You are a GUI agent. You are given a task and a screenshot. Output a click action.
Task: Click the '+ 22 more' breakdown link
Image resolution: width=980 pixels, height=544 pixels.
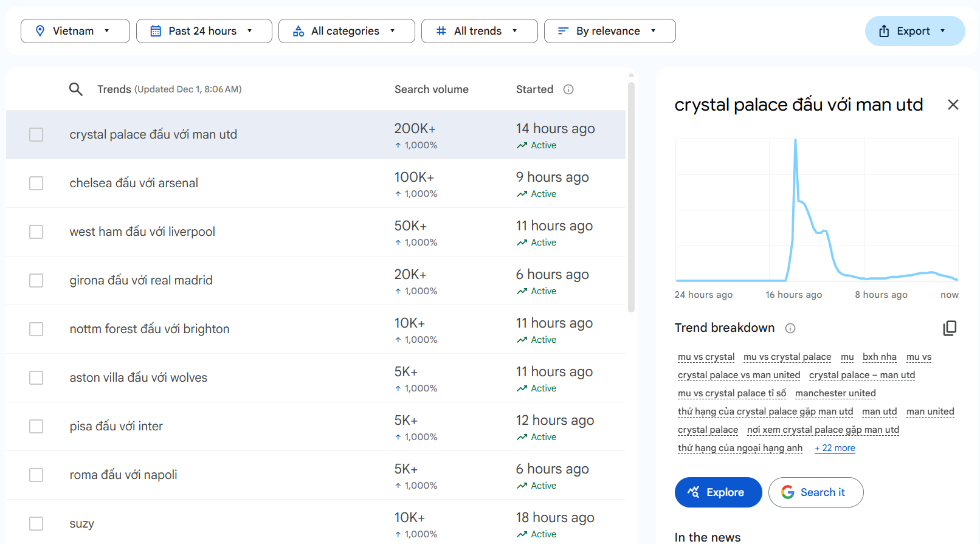835,448
